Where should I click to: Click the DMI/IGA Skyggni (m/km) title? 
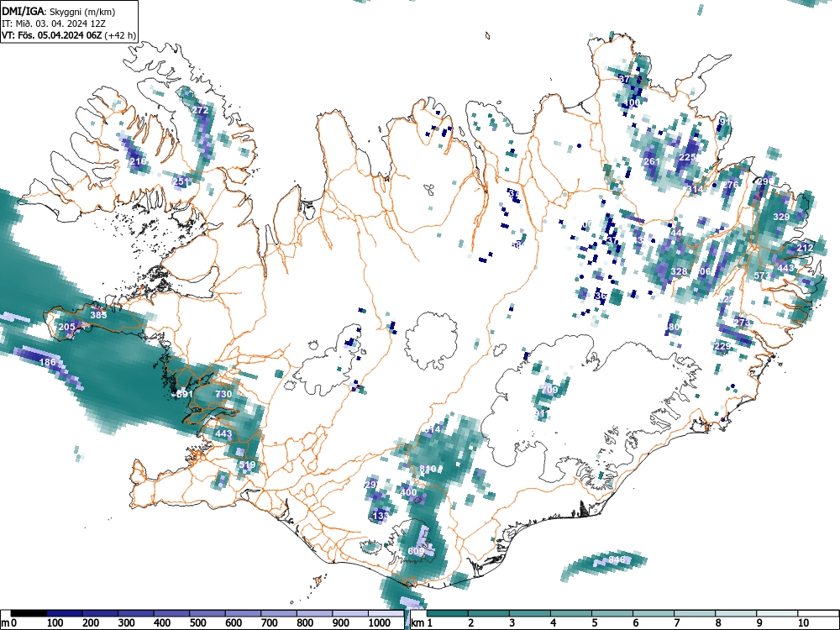(x=59, y=11)
